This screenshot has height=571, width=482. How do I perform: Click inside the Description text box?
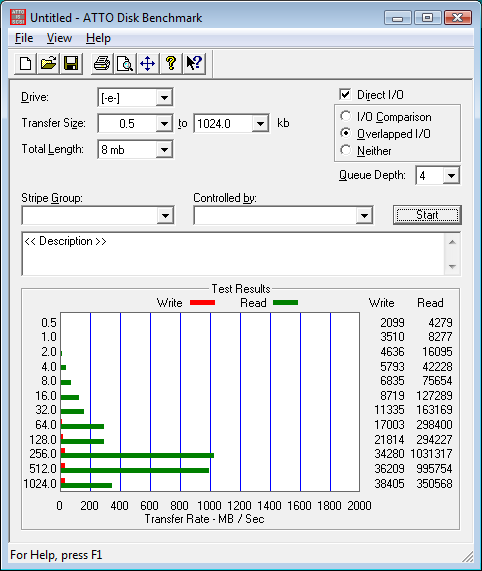pos(233,254)
